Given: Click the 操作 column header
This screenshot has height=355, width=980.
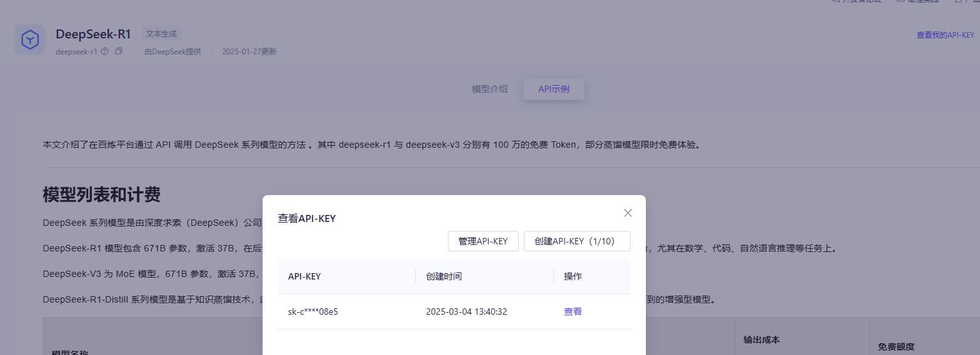Looking at the screenshot, I should coord(573,276).
